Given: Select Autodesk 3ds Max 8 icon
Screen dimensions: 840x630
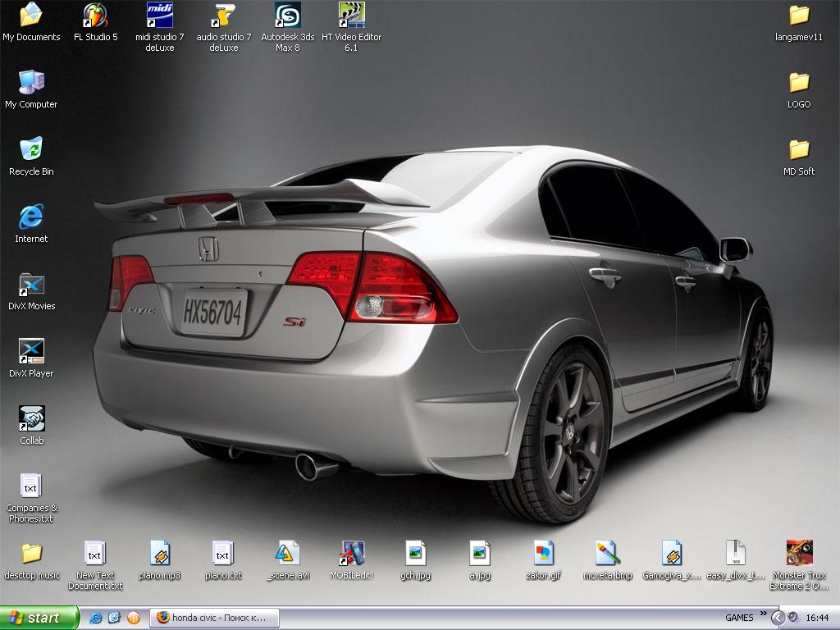Looking at the screenshot, I should point(287,16).
